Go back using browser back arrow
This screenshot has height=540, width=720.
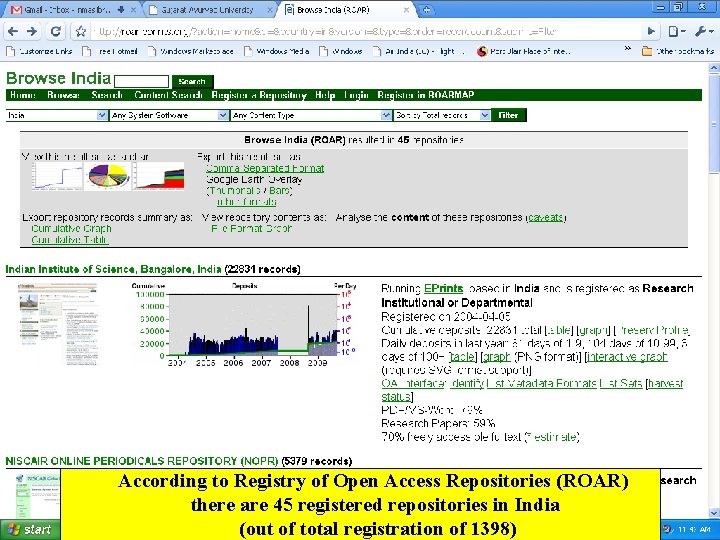coord(13,31)
